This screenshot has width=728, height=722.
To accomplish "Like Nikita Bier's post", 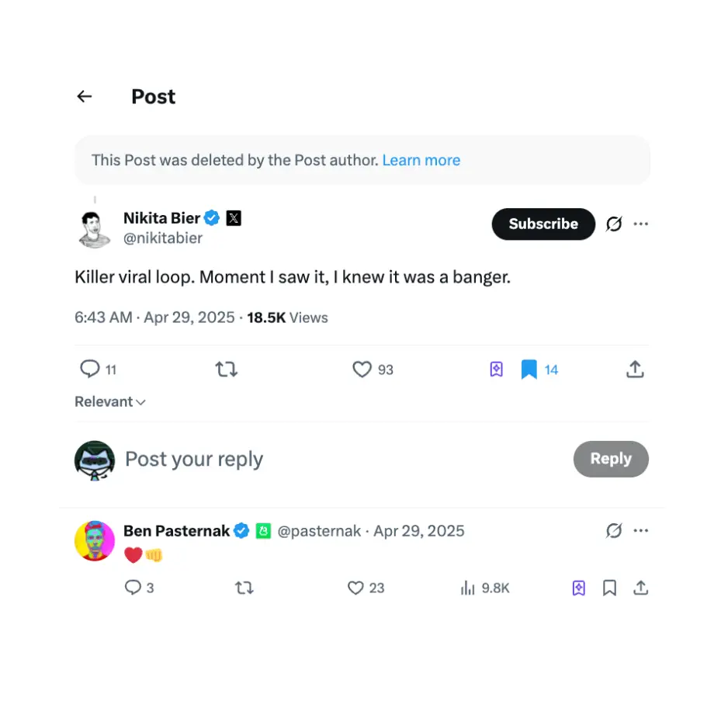I will pos(362,370).
